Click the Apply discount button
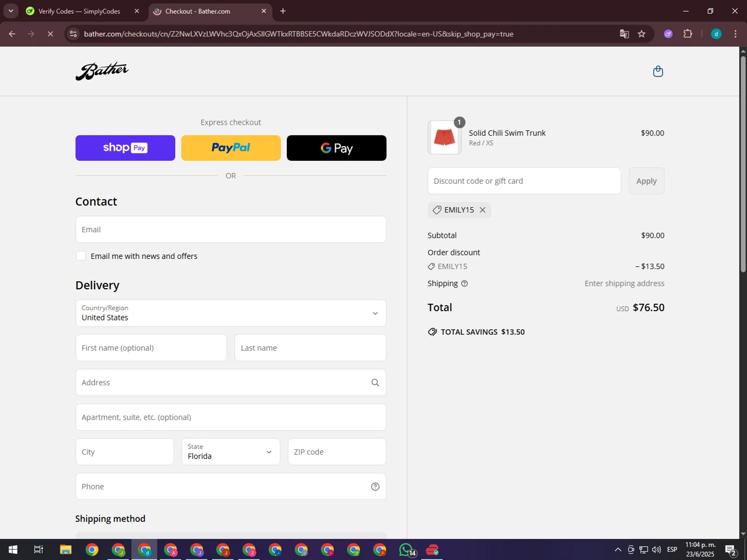Screen dimensions: 747x560 point(646,181)
